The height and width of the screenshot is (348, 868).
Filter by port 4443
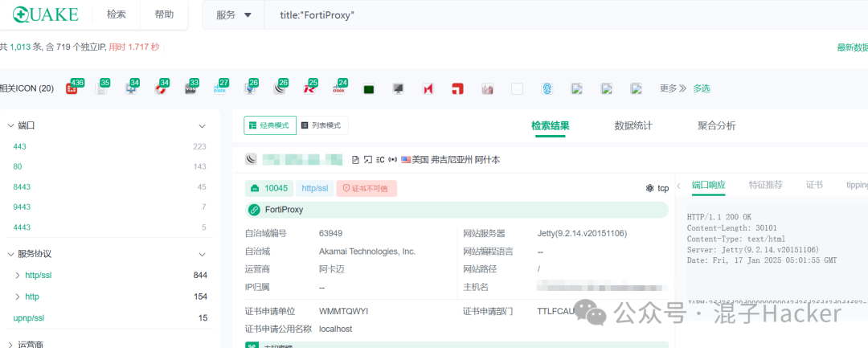23,227
